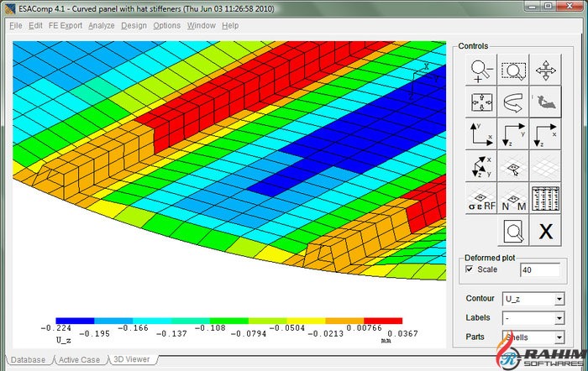Click the zoom in/out magnifier icon
This screenshot has height=371, width=588.
click(481, 70)
